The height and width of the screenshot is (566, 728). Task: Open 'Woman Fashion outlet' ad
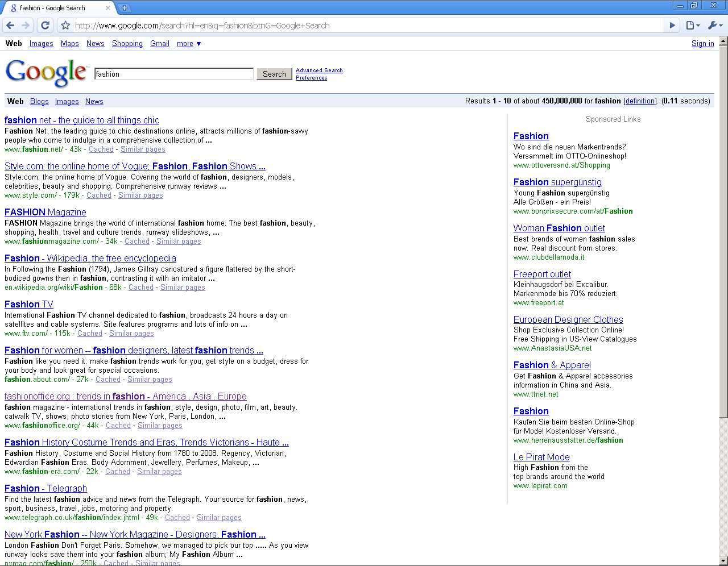click(x=559, y=228)
